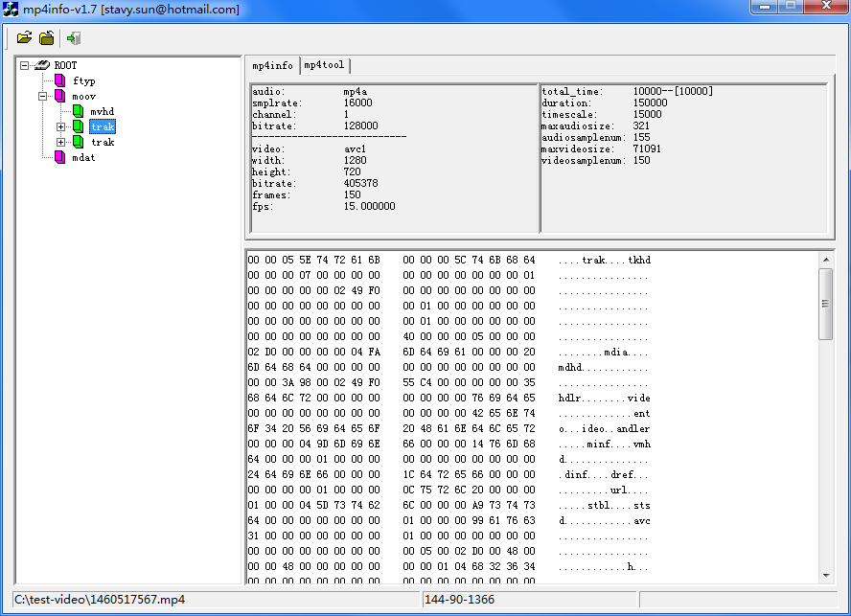Collapse the ROOT tree node
Screen dimensions: 851x616
point(24,64)
